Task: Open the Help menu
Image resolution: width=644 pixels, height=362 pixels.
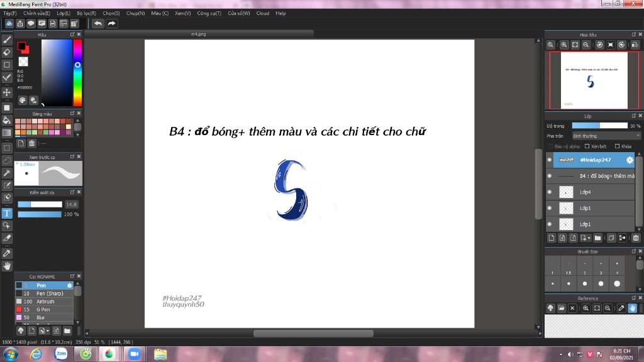Action: click(x=280, y=13)
